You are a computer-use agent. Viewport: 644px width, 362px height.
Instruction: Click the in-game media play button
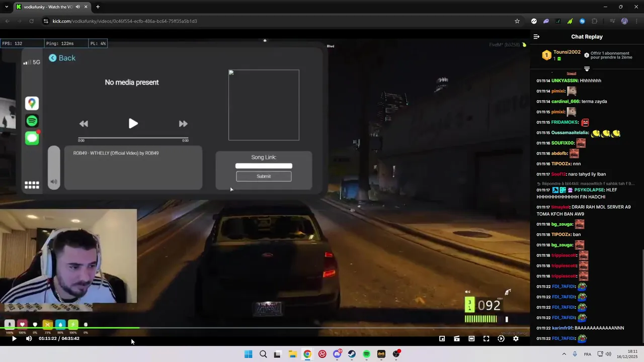coord(133,124)
